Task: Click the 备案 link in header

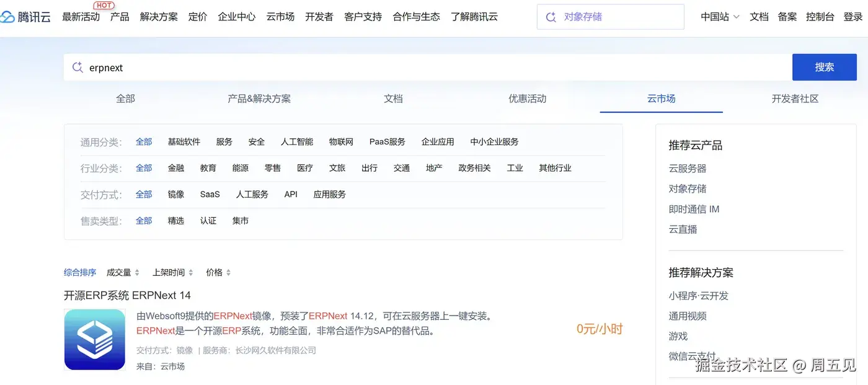Action: point(787,17)
